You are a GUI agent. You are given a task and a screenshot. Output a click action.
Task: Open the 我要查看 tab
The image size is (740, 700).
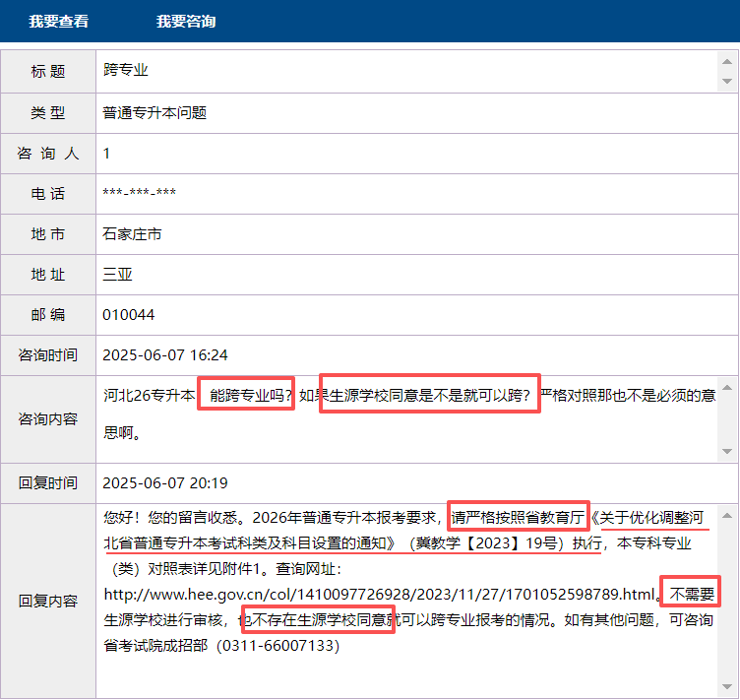(58, 21)
